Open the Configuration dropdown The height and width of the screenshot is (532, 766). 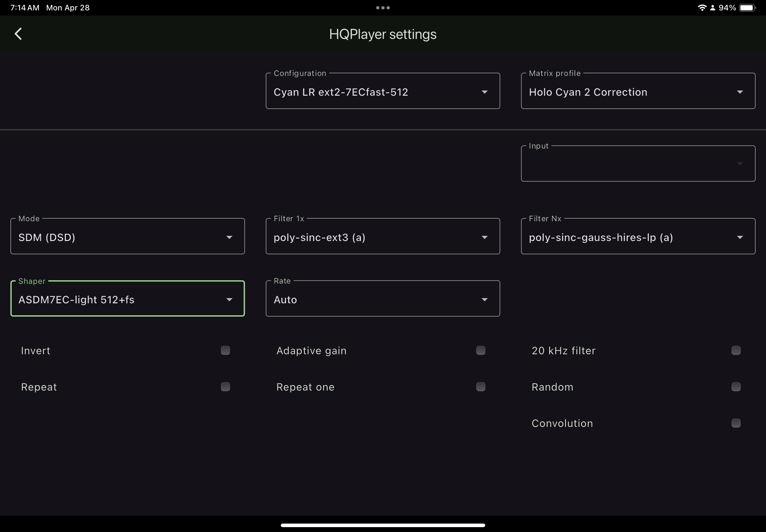382,92
